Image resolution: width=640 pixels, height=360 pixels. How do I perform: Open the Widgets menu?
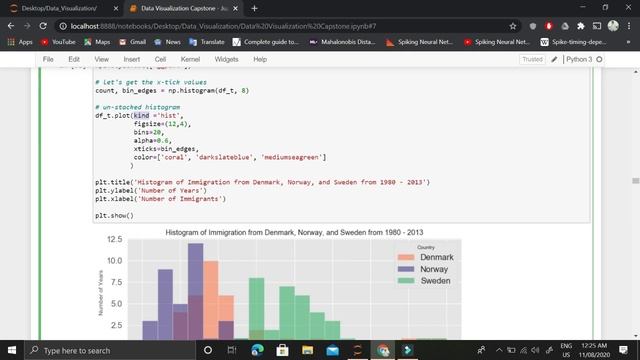226,59
